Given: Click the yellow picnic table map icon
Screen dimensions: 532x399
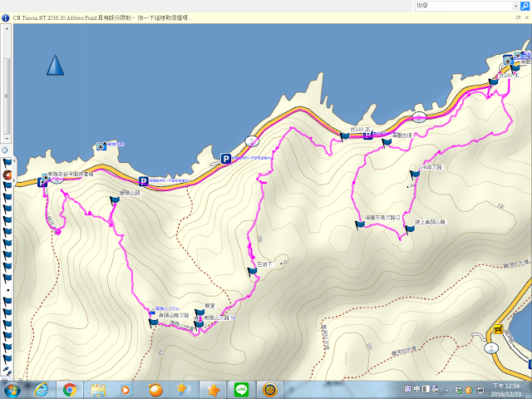Looking at the screenshot, I should click(x=498, y=329).
